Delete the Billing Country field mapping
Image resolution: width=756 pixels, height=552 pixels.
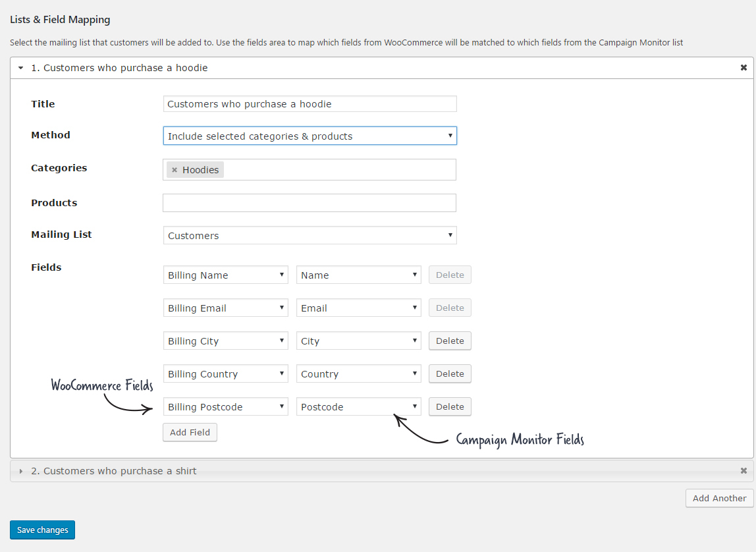[x=450, y=373]
